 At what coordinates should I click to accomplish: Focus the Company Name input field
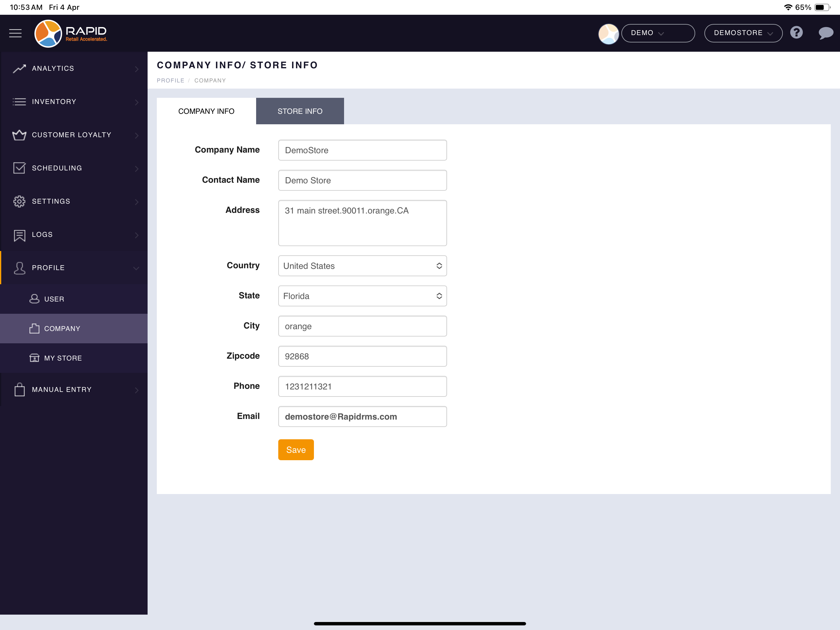tap(362, 150)
